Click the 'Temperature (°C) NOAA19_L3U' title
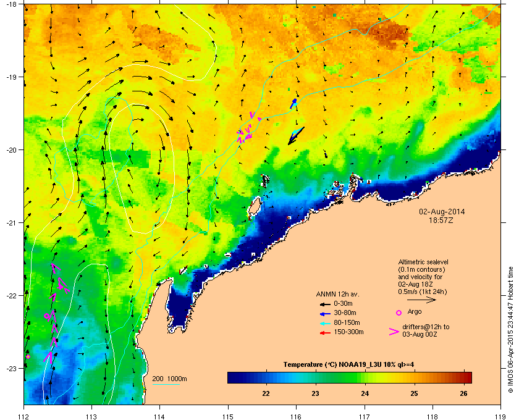519x420 pixels. (x=333, y=365)
